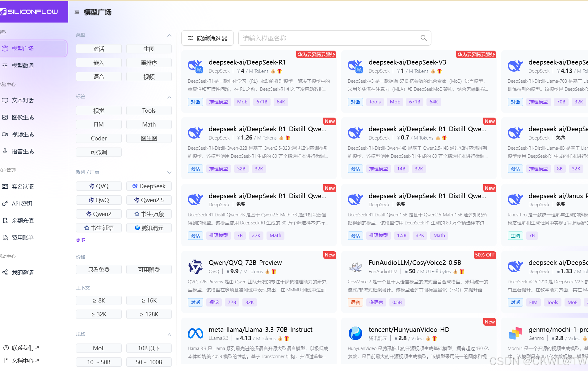Screen dimensions: 588x371
Task: Toggle the 可用赠费 price filter
Action: click(149, 269)
